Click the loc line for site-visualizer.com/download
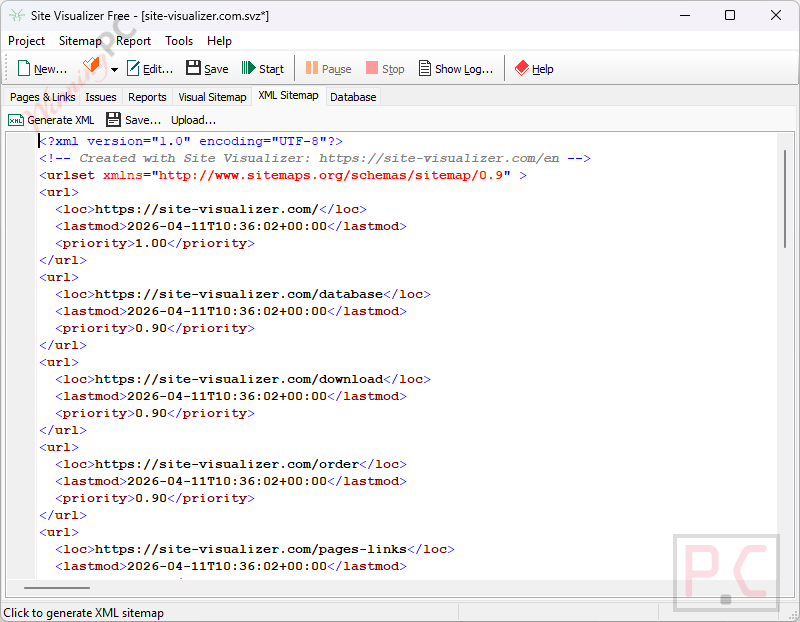 point(243,379)
